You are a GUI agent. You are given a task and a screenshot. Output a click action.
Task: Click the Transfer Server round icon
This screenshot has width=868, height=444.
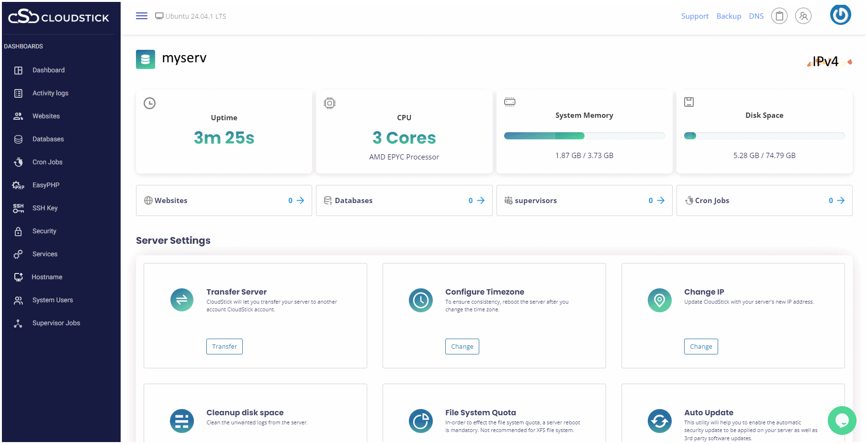click(182, 300)
